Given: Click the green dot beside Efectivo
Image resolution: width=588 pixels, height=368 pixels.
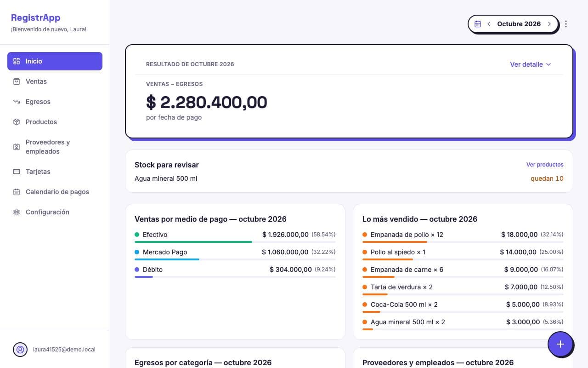Looking at the screenshot, I should click(x=137, y=235).
